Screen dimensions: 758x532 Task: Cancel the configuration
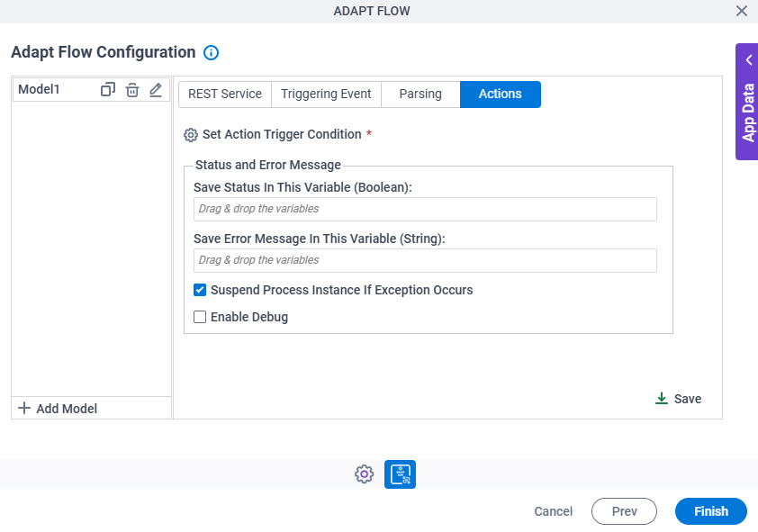[553, 511]
